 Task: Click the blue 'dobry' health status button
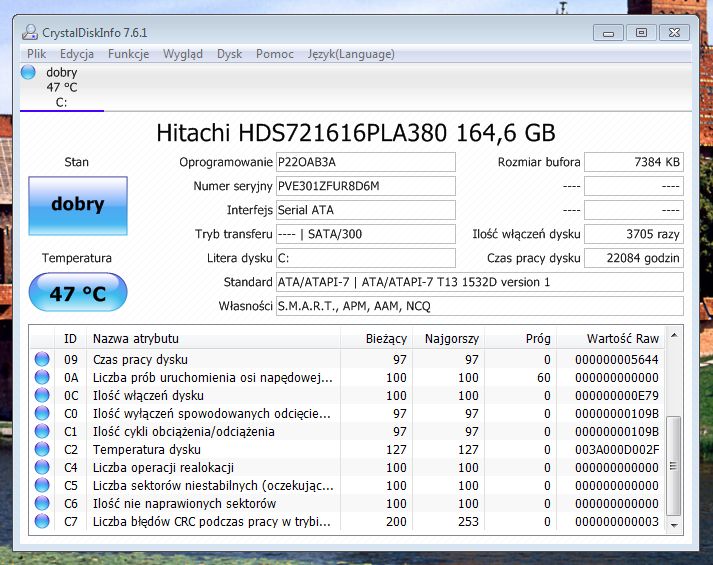click(x=78, y=205)
